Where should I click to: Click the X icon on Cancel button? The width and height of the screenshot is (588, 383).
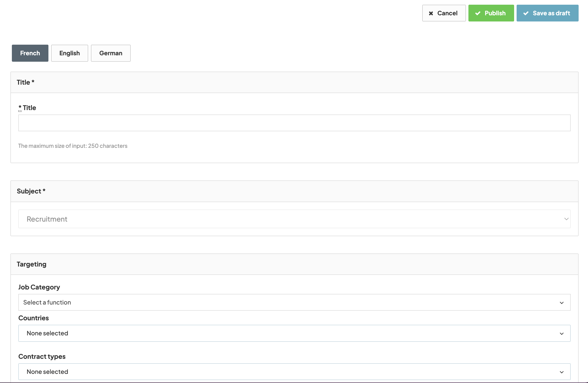click(x=431, y=13)
